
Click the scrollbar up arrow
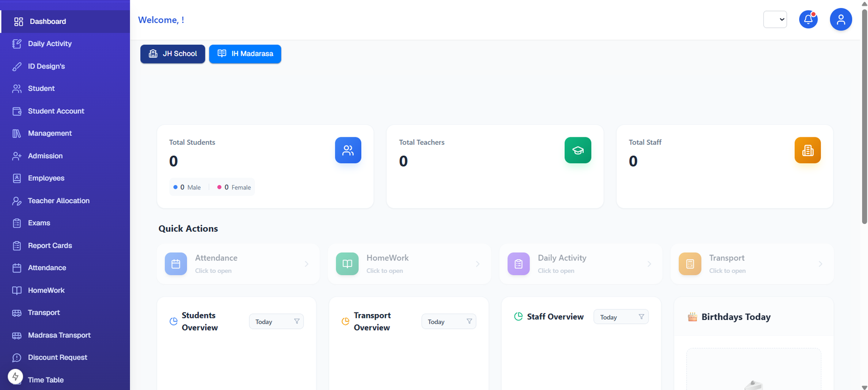(x=864, y=3)
